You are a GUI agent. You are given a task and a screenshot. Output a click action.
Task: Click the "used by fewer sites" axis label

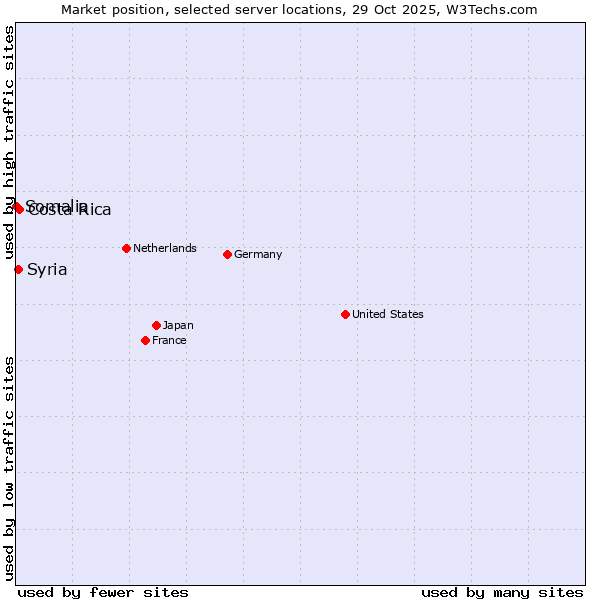coord(103,592)
